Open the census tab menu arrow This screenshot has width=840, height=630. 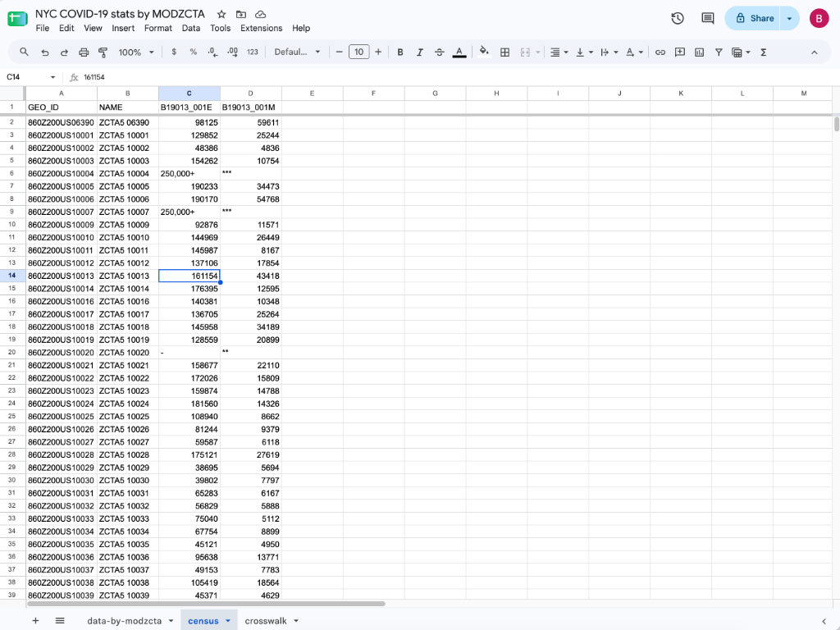(228, 620)
